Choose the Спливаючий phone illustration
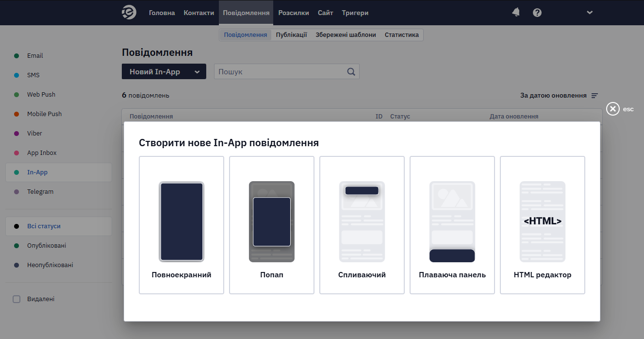Image resolution: width=644 pixels, height=339 pixels. click(x=362, y=221)
